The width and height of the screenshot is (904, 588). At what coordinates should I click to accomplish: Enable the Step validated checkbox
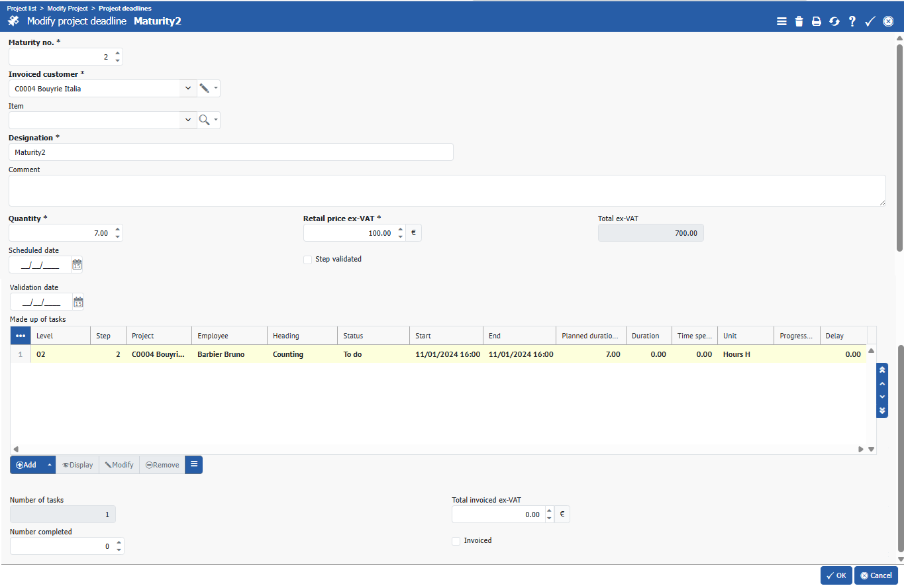coord(307,260)
